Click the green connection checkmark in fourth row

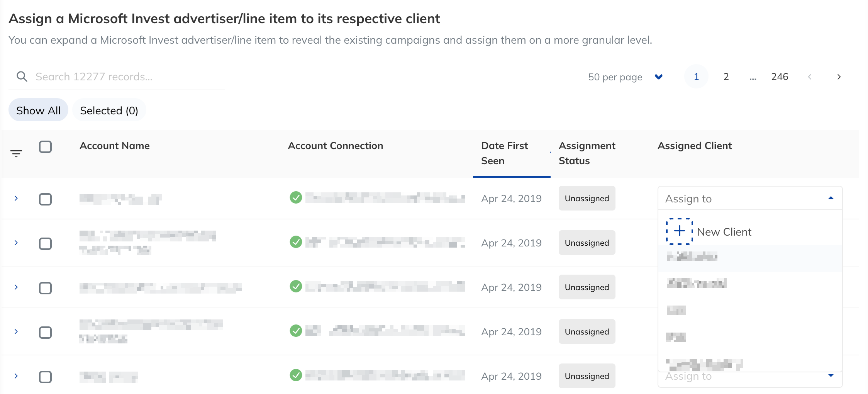[296, 331]
